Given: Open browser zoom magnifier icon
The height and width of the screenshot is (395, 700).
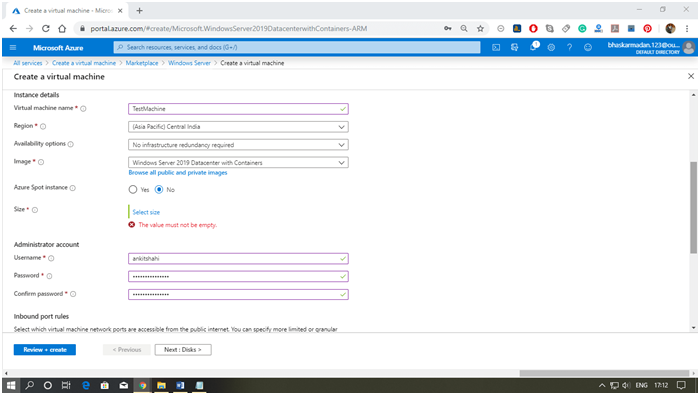Looking at the screenshot, I should tap(464, 29).
